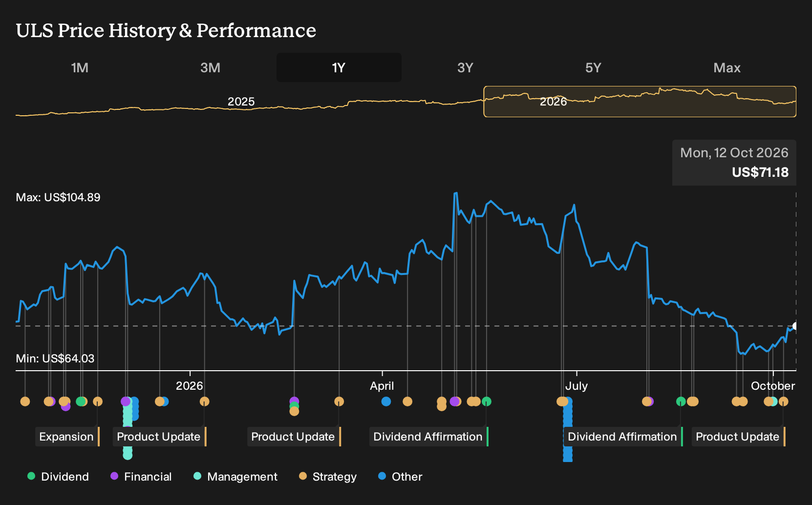Viewport: 812px width, 505px height.
Task: Choose the Max time range
Action: coord(727,67)
